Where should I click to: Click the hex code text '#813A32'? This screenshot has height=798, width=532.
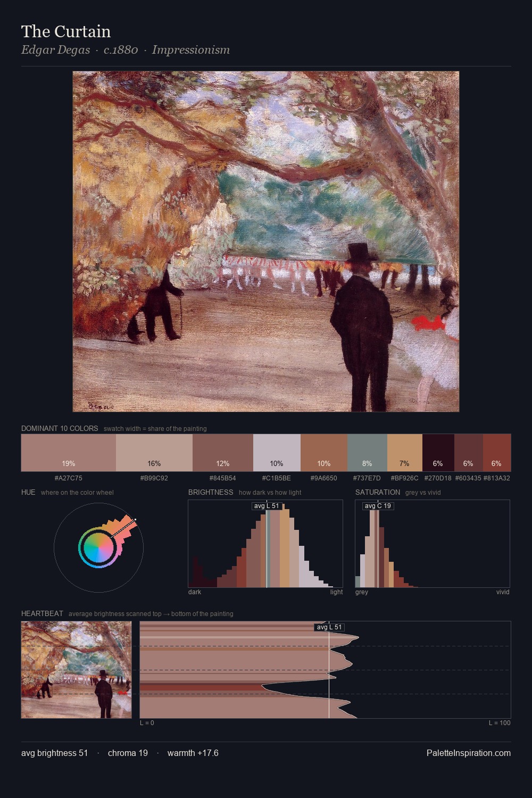[x=497, y=478]
